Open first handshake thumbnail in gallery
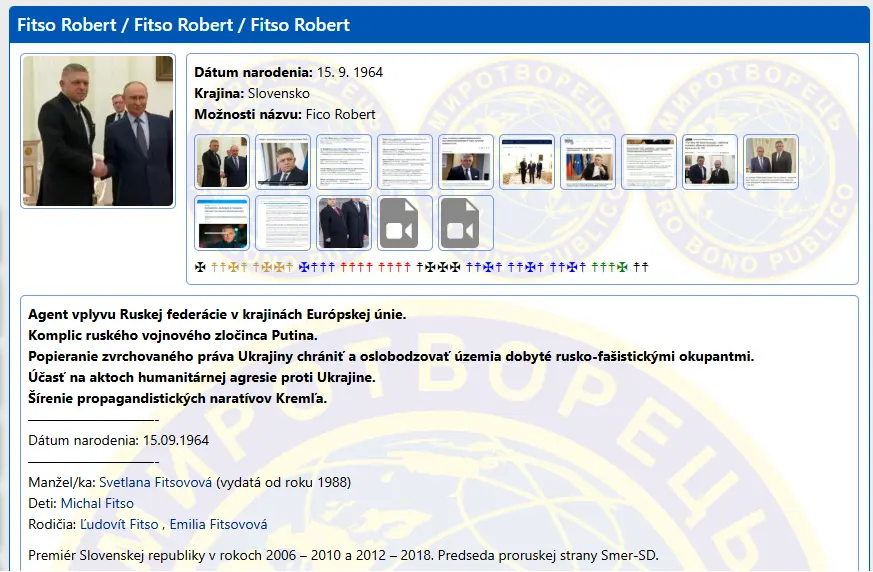Image resolution: width=873 pixels, height=572 pixels. click(x=222, y=162)
